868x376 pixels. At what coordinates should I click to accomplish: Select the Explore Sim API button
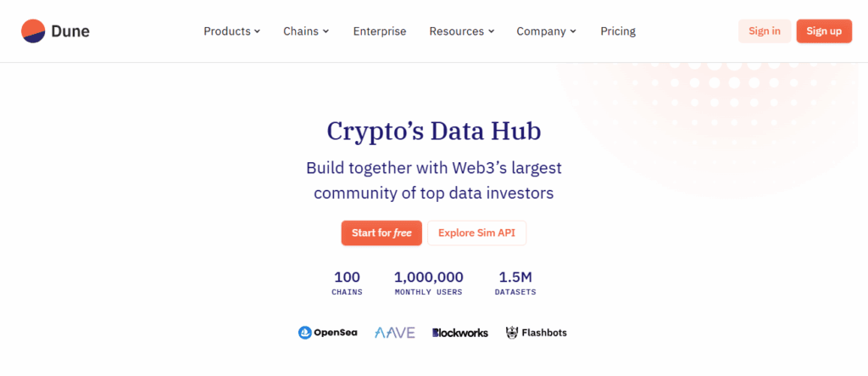tap(476, 233)
